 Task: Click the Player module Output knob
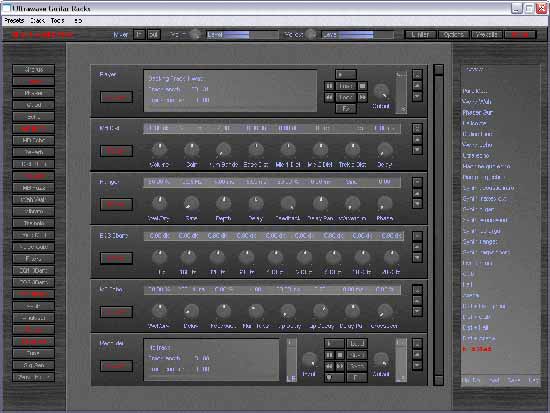[381, 92]
